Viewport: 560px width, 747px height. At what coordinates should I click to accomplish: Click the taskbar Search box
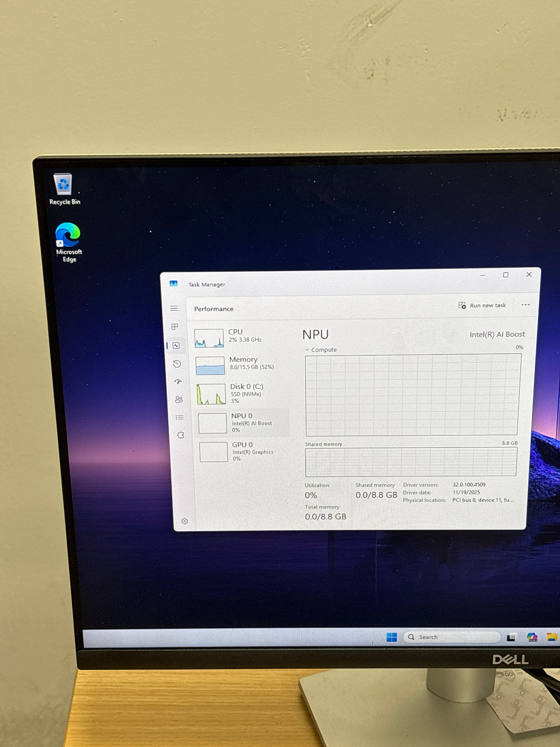[452, 637]
